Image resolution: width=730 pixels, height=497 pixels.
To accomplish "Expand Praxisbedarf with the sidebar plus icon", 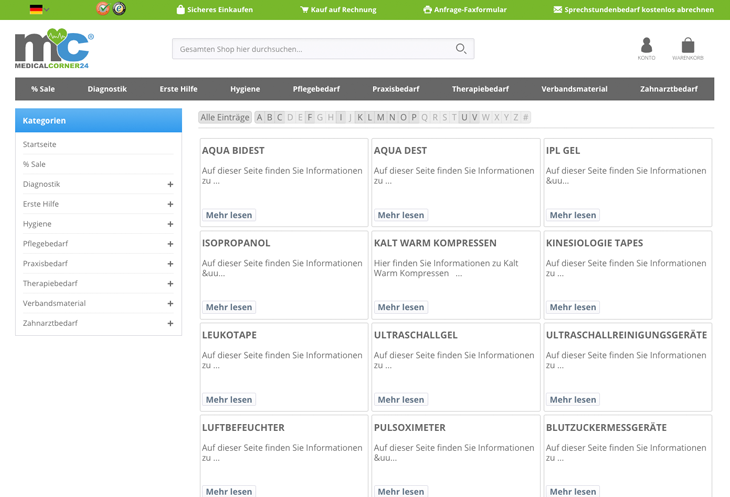I will tap(170, 264).
